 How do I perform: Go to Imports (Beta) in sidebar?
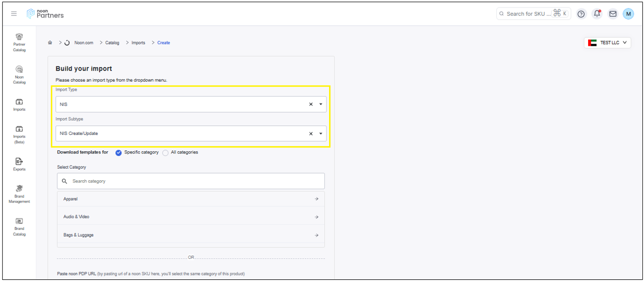(x=20, y=134)
